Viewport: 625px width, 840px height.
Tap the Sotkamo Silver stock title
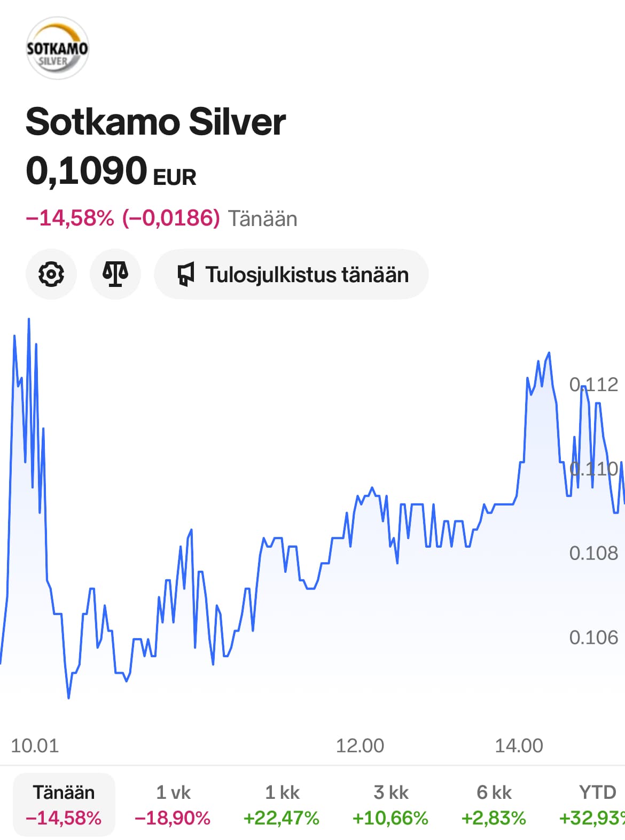click(x=155, y=121)
